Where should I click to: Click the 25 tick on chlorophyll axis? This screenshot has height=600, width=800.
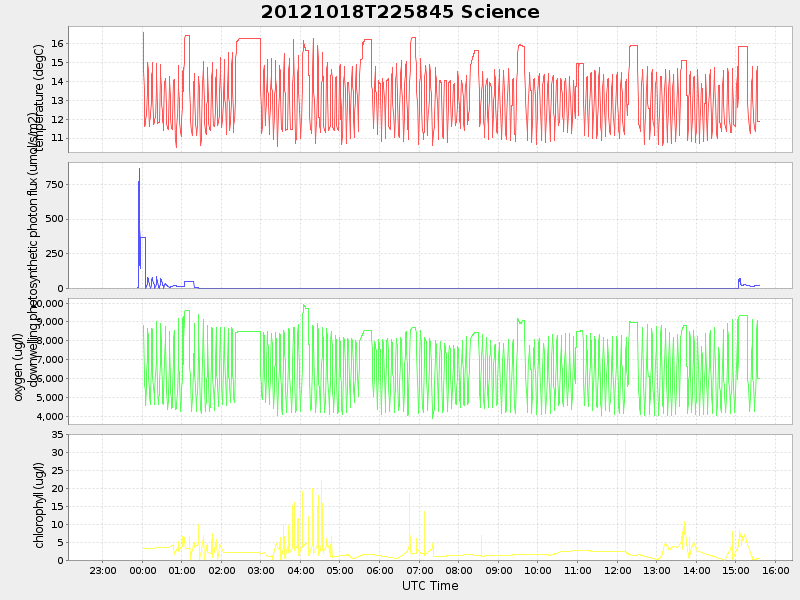tap(57, 471)
